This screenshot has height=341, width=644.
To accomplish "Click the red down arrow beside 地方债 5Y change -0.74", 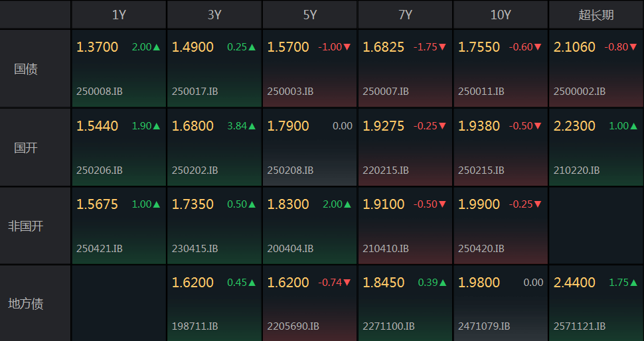I will pos(347,283).
